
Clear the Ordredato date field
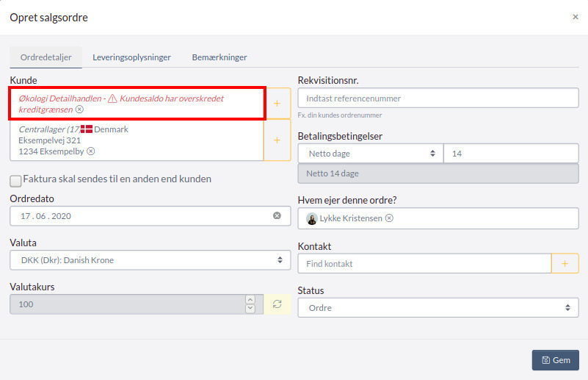277,216
